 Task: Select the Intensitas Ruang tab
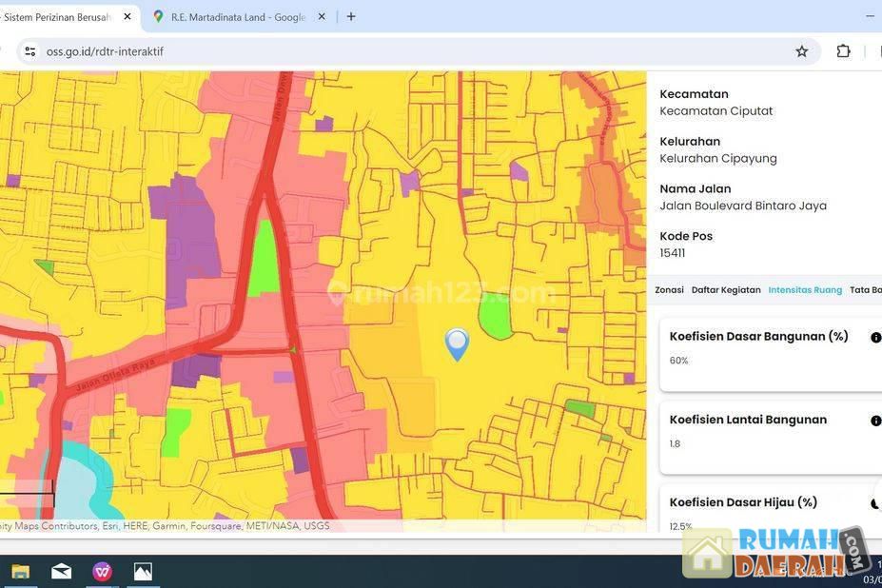(805, 290)
